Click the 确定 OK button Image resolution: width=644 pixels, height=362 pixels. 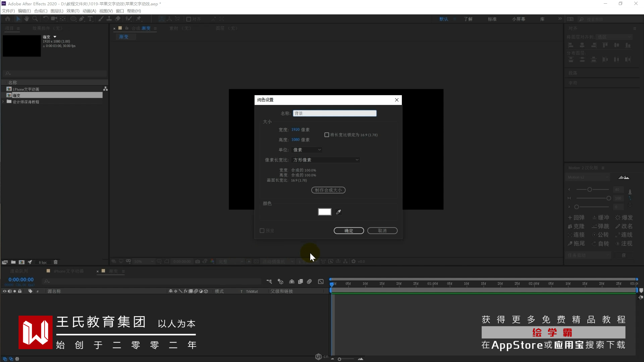point(348,231)
